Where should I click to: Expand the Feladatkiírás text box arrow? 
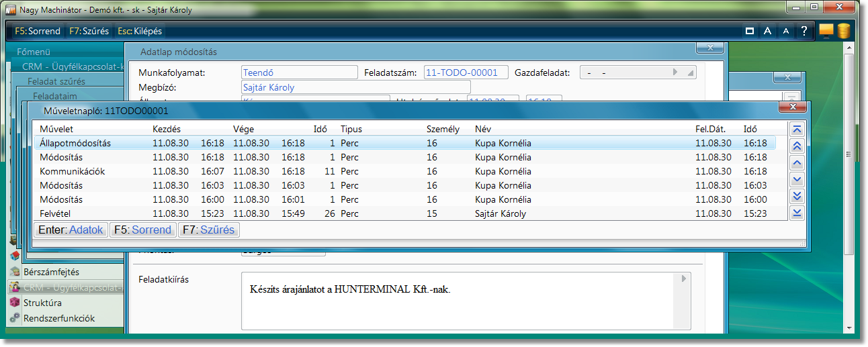coord(684,278)
